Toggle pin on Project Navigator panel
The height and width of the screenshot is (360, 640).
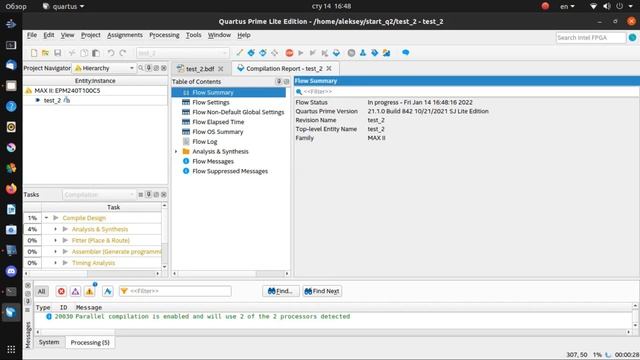coord(149,68)
